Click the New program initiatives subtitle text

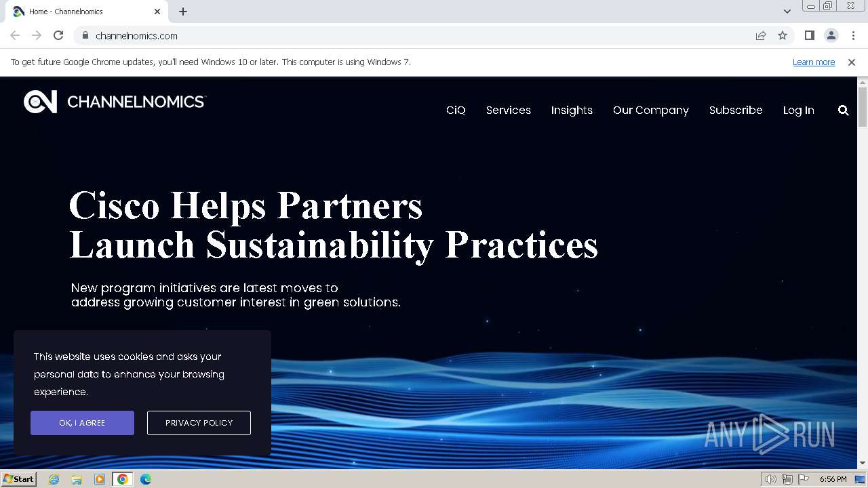pos(236,295)
